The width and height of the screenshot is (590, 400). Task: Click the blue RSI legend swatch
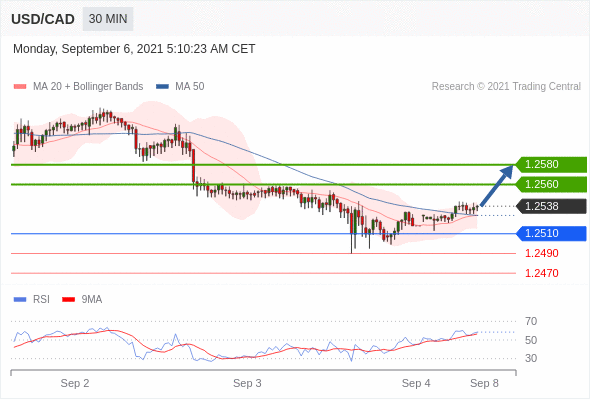click(x=20, y=300)
